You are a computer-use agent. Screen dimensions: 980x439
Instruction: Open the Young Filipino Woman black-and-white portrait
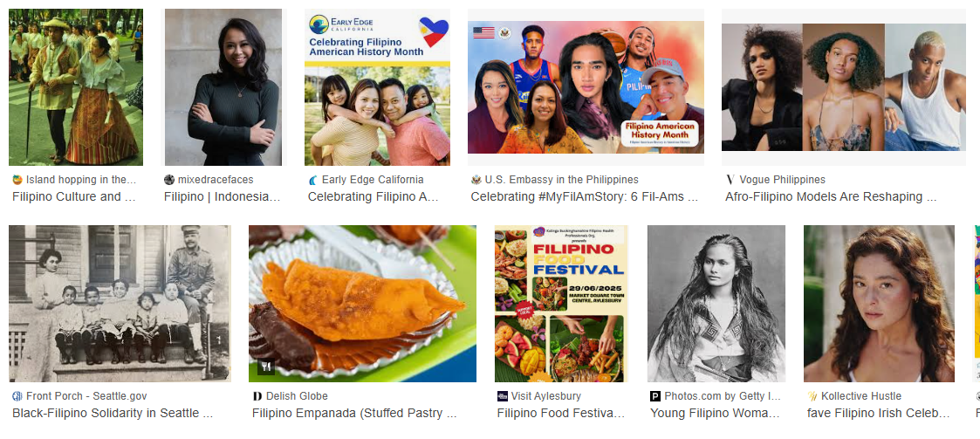click(x=716, y=304)
